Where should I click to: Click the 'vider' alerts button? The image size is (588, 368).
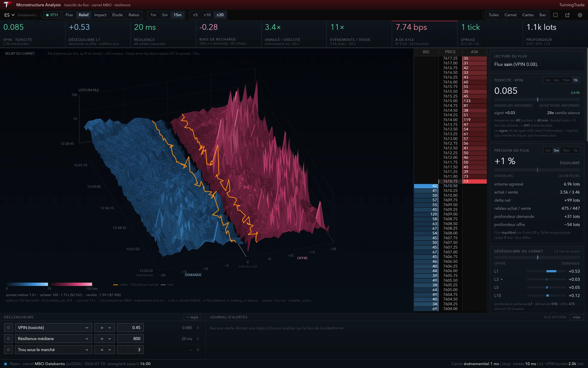pyautogui.click(x=577, y=317)
